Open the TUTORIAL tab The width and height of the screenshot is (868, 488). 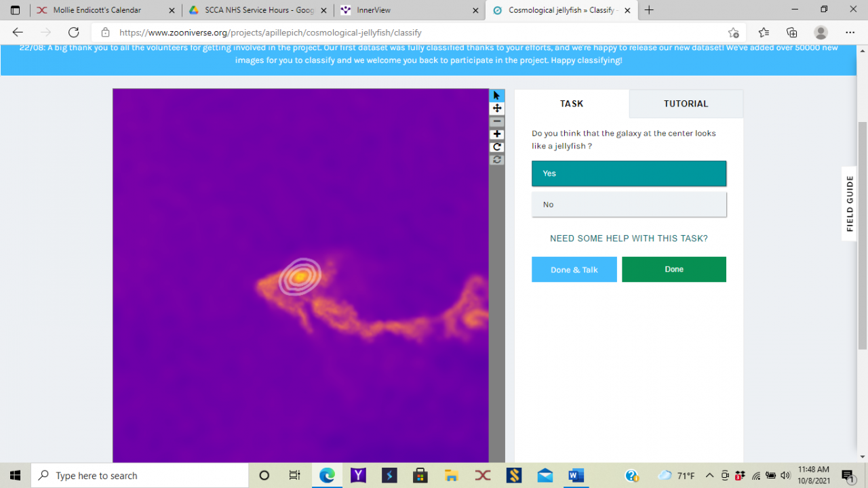click(x=686, y=104)
